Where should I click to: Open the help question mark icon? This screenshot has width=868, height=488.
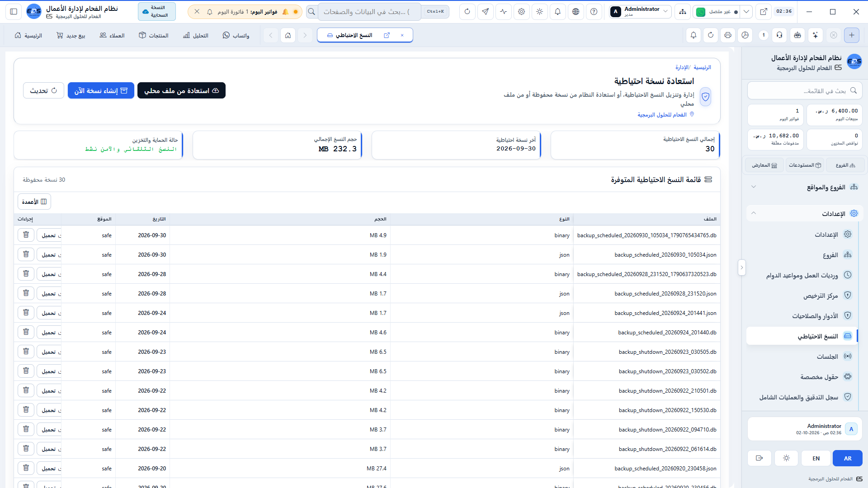click(x=594, y=12)
